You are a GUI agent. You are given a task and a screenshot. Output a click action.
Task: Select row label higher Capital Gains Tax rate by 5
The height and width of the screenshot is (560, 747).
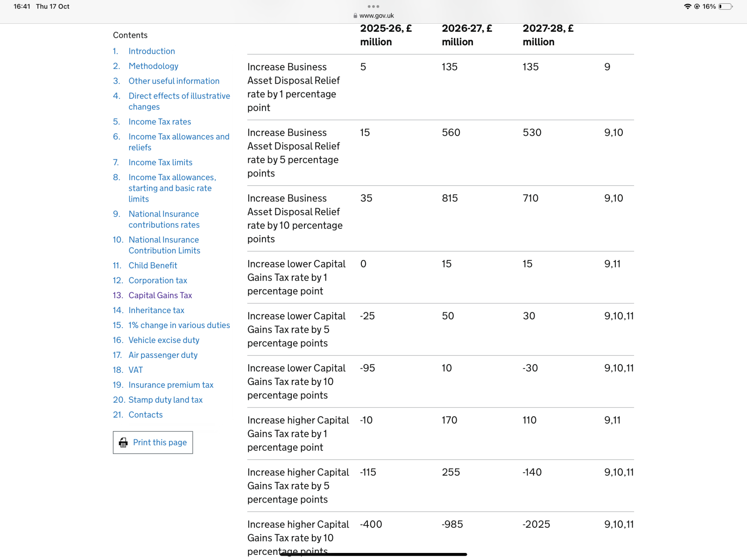coord(298,486)
